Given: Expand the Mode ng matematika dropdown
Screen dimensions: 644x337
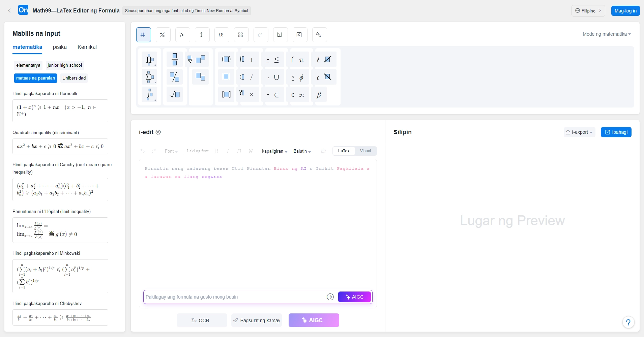Looking at the screenshot, I should [607, 34].
